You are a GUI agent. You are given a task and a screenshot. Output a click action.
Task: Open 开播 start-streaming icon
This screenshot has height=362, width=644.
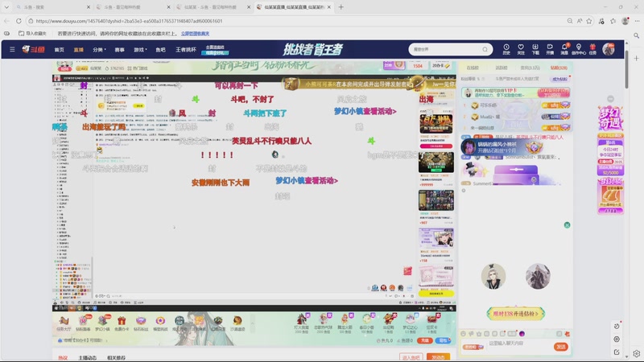coord(550,49)
